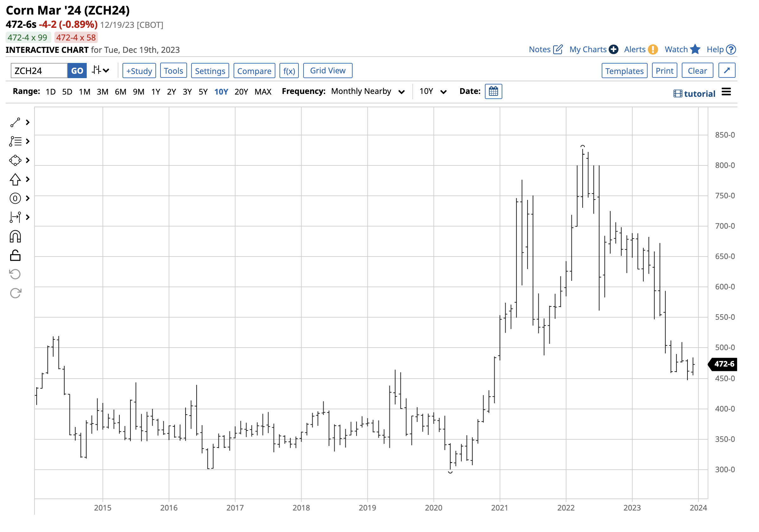The width and height of the screenshot is (759, 532).
Task: Switch range to MAX
Action: click(263, 91)
